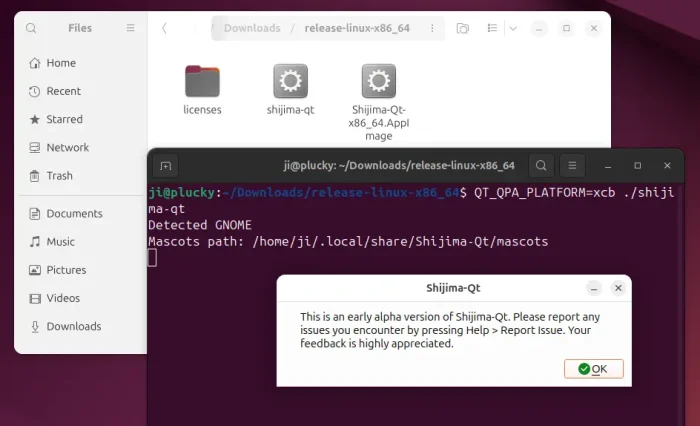Open Downloads in the Files sidebar
This screenshot has width=700, height=426.
coord(83,326)
